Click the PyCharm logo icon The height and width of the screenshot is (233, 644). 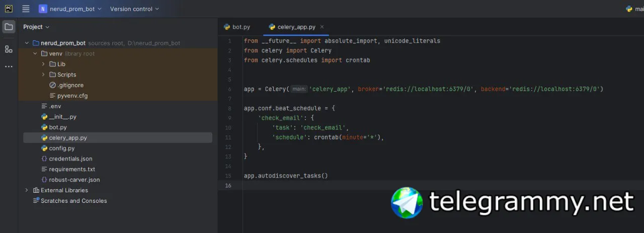click(x=9, y=9)
